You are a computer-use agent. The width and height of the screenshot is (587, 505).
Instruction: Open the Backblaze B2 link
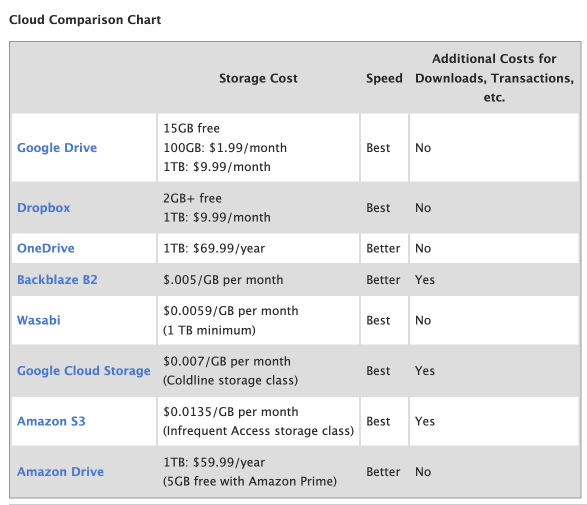coord(57,279)
